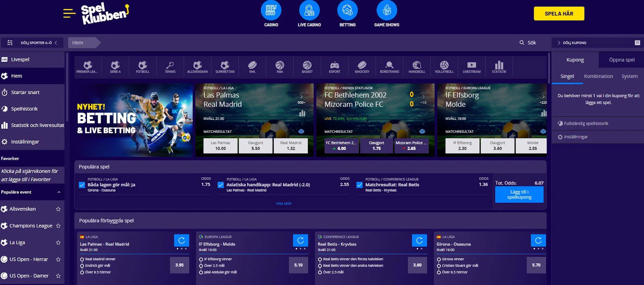Bet on Las Palmas at 10.00
The width and height of the screenshot is (644, 285).
pos(221,146)
